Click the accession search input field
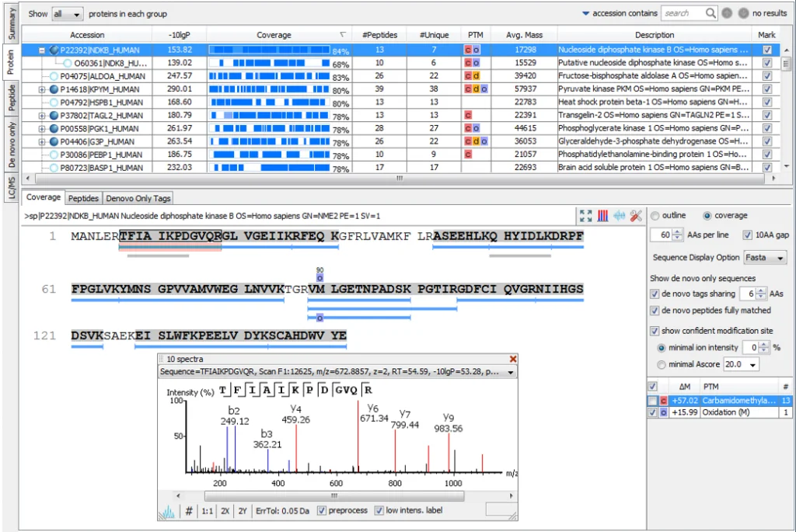 pos(683,13)
